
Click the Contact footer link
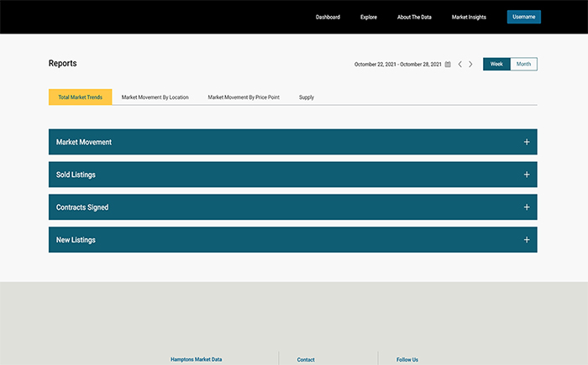coord(306,360)
